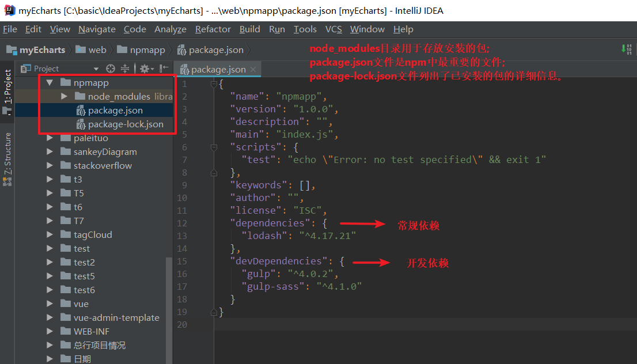The width and height of the screenshot is (637, 364).
Task: Open the Window menu
Action: [x=367, y=29]
